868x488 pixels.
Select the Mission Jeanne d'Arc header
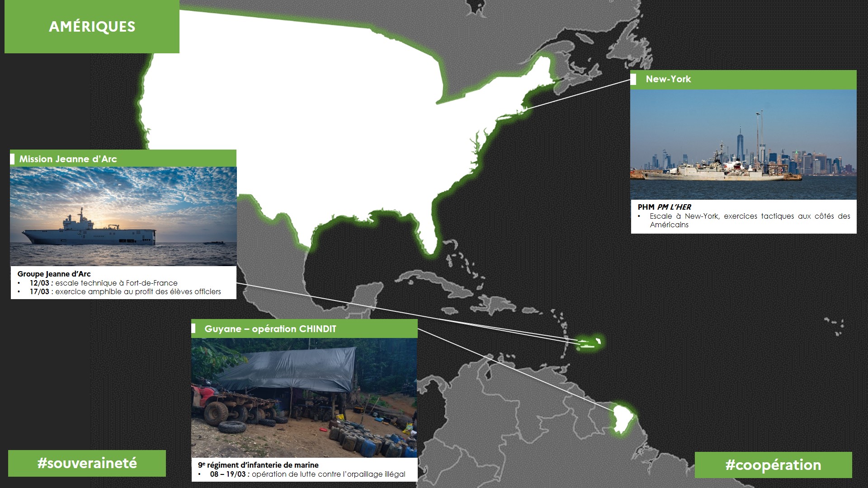pyautogui.click(x=123, y=159)
